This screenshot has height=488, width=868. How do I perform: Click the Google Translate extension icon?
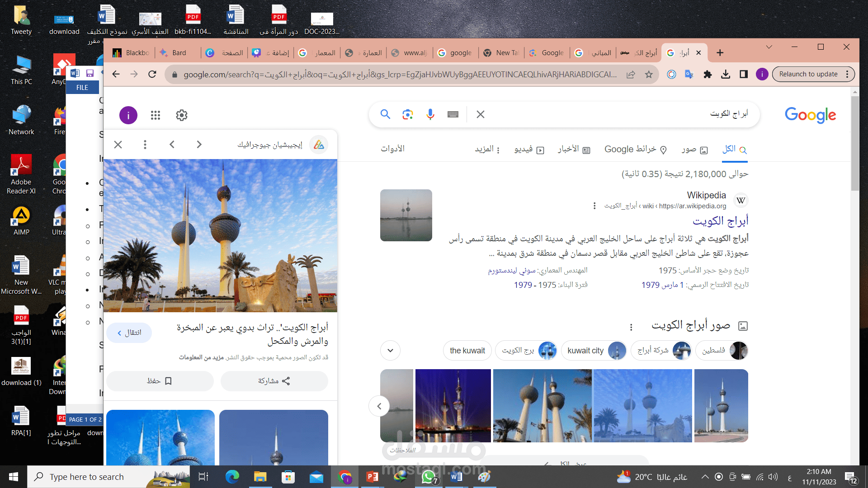689,75
